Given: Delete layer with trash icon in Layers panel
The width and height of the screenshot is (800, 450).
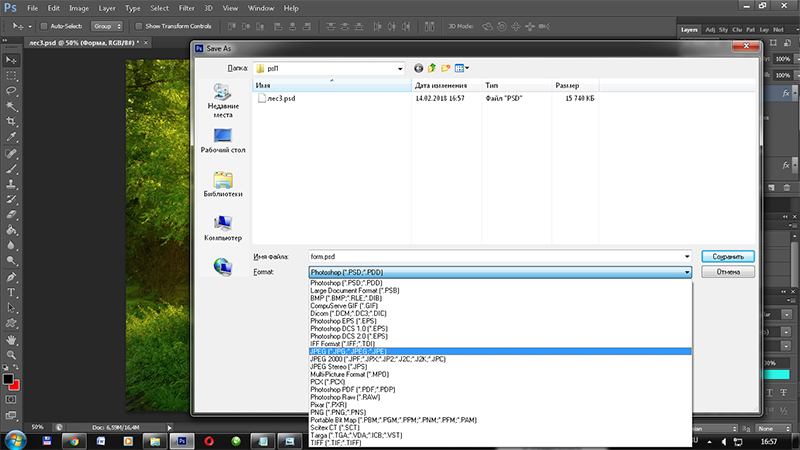Looking at the screenshot, I should click(787, 188).
